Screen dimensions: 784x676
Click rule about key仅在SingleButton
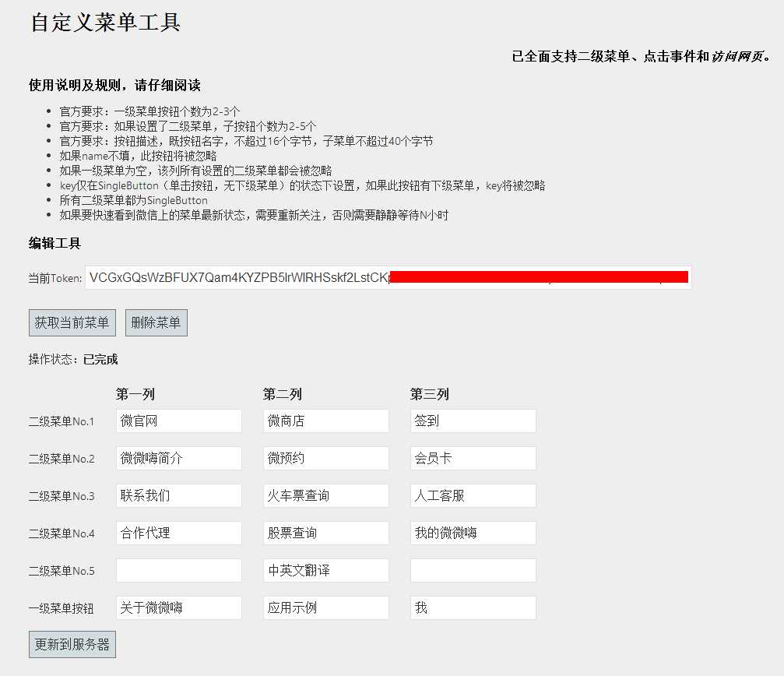click(x=303, y=185)
